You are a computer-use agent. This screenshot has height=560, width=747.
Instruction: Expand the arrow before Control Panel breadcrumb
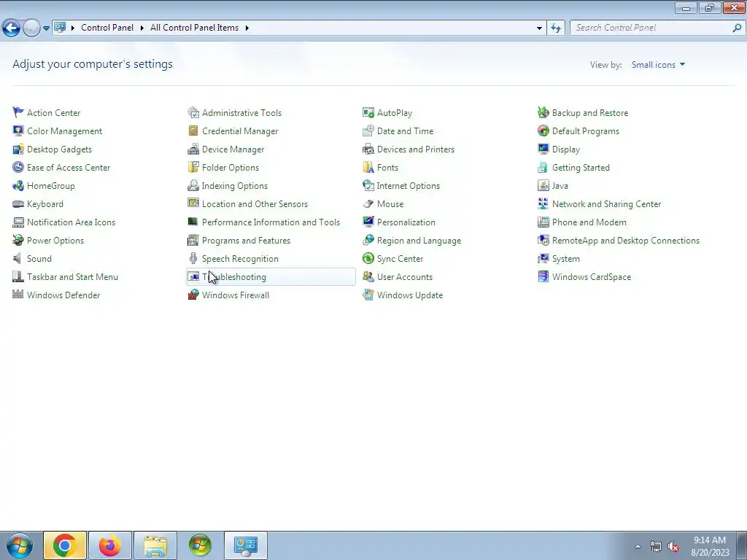point(73,28)
